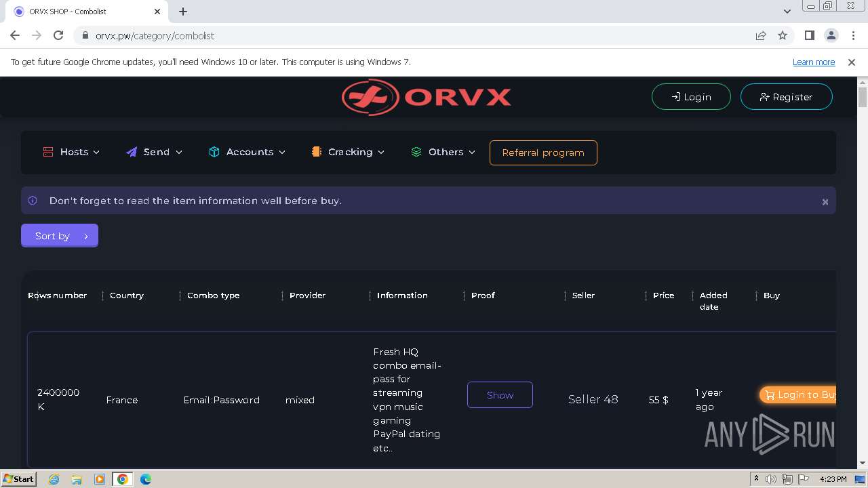Dismiss the item information notice

coord(825,202)
